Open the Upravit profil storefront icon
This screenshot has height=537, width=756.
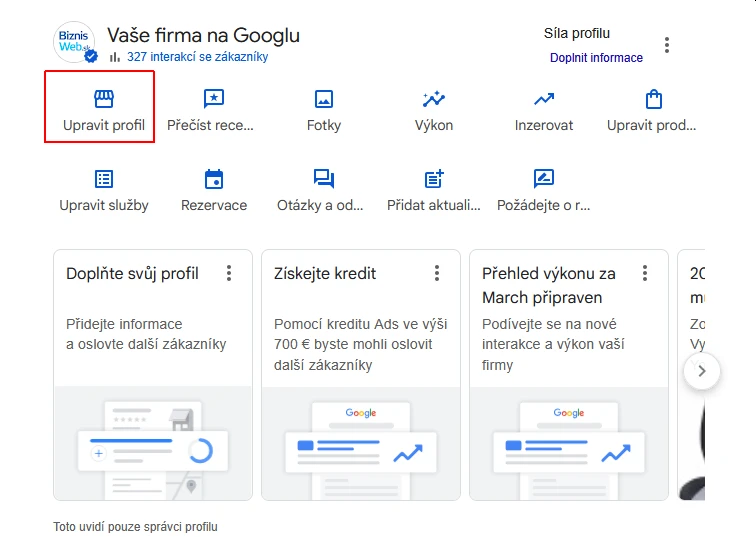104,99
